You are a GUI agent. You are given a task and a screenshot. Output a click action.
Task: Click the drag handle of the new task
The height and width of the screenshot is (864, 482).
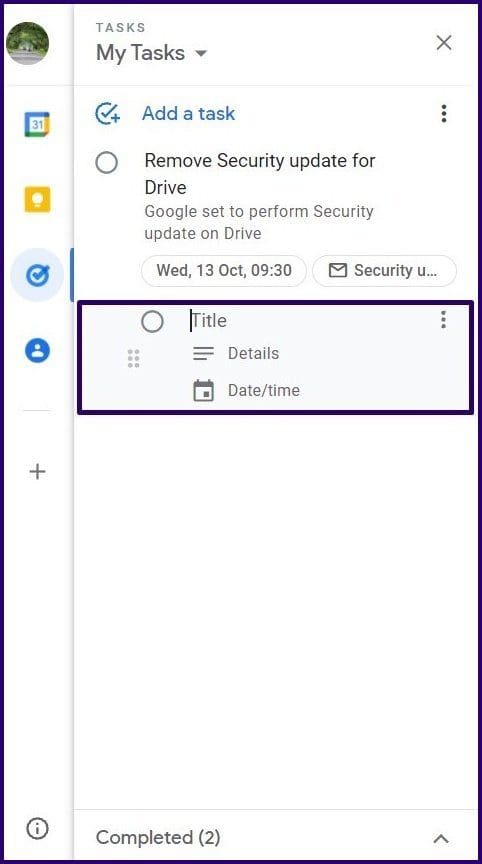point(133,359)
